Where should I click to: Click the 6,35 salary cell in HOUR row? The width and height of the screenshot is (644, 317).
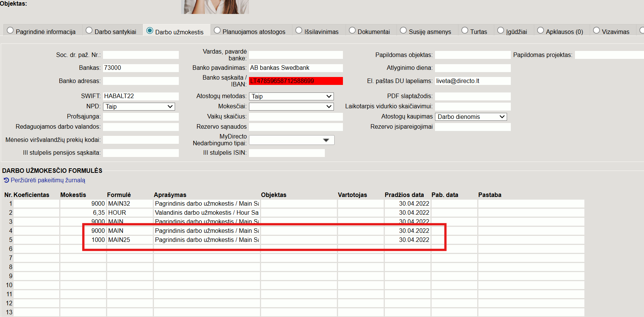click(x=83, y=213)
